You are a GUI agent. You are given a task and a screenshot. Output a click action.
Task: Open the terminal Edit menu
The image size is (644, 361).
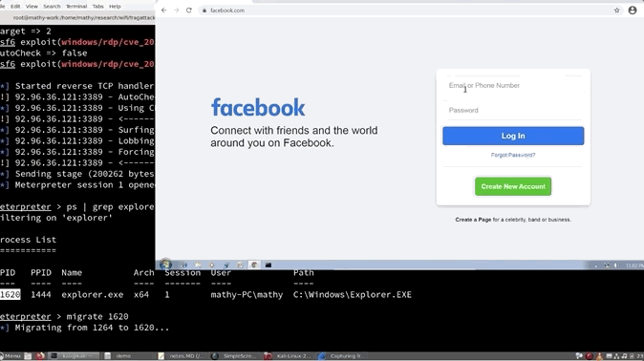point(15,6)
